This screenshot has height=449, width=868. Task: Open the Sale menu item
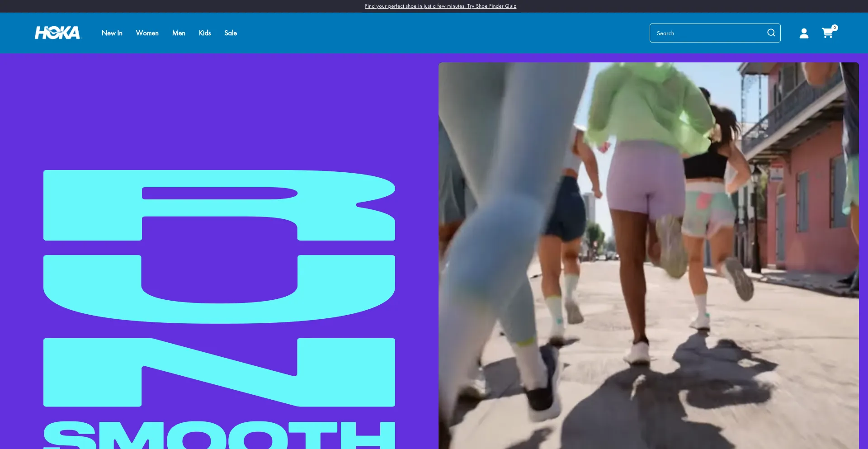pyautogui.click(x=231, y=33)
